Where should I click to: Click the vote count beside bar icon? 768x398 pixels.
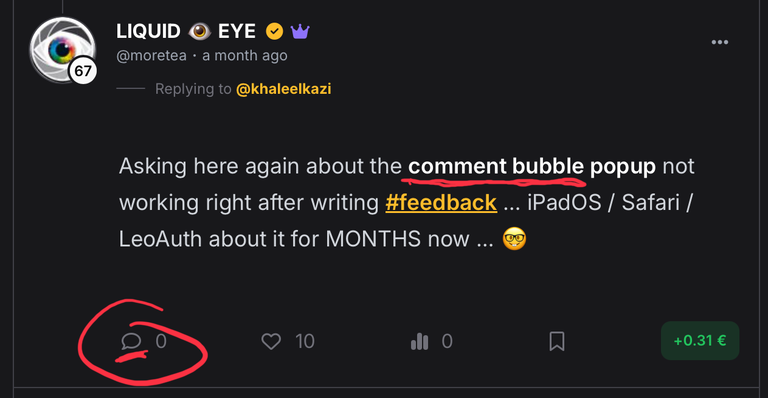pyautogui.click(x=447, y=341)
